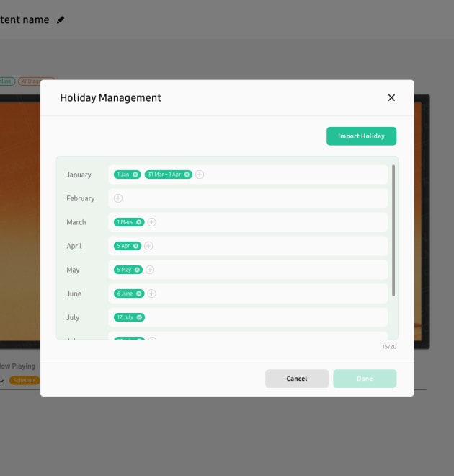Add a holiday to the January row

tap(200, 175)
